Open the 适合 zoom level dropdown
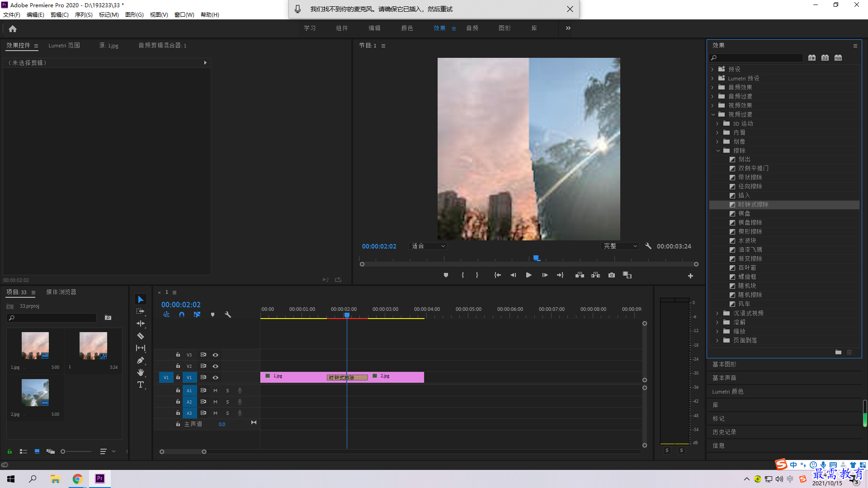 (x=428, y=246)
